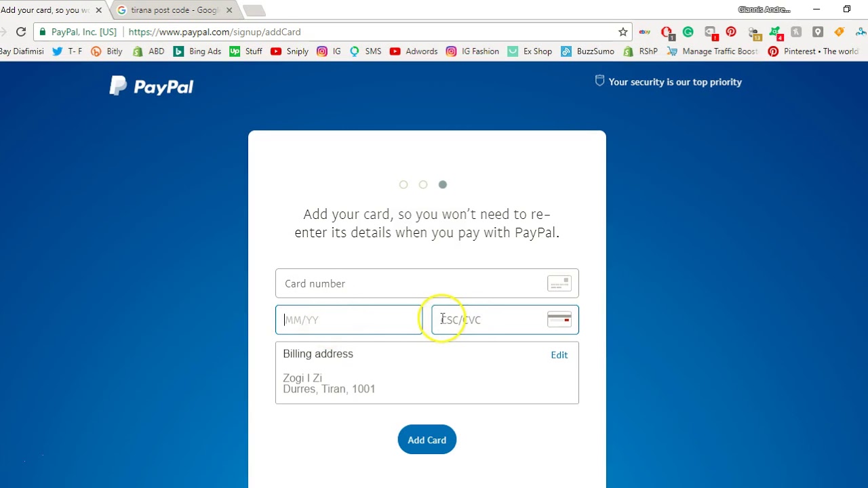
Task: Focus the browser address bar URL
Action: click(214, 32)
